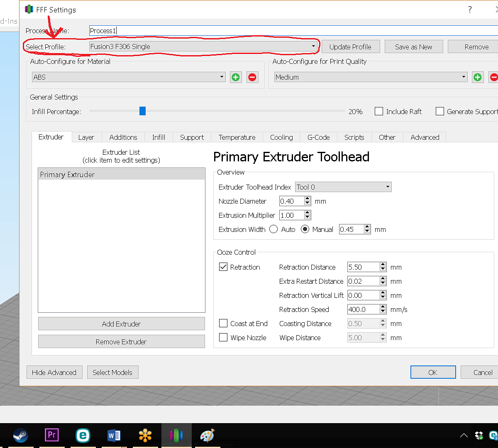The width and height of the screenshot is (498, 448).
Task: Confirm settings with OK button
Action: (433, 373)
